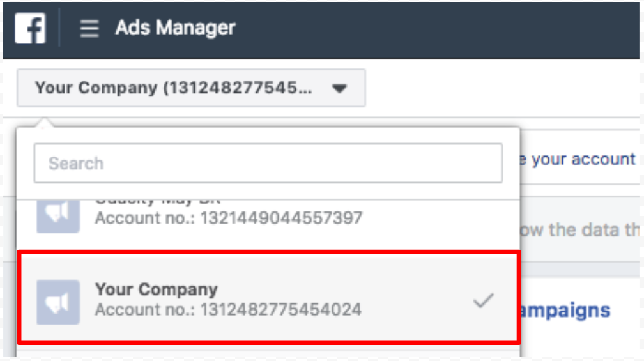Select the Your Company account name
644x361 pixels.
point(157,289)
